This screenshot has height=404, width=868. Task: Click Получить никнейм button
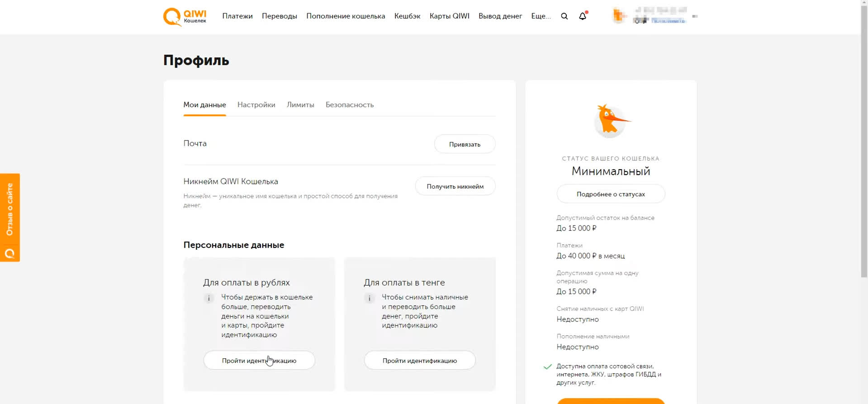(455, 186)
